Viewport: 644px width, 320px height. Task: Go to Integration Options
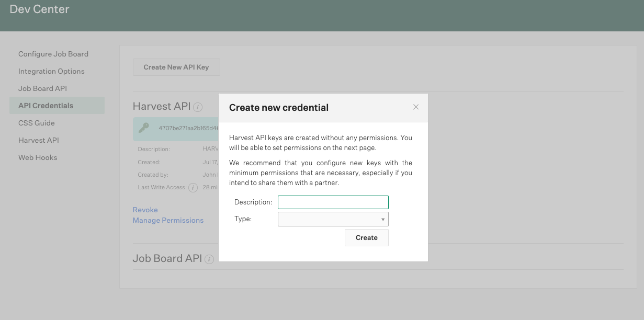[51, 71]
